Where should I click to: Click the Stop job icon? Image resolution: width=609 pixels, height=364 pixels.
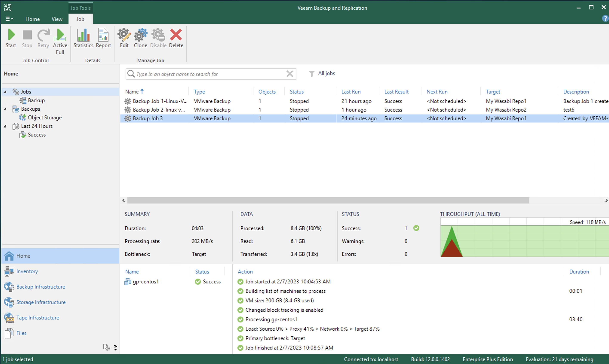27,38
